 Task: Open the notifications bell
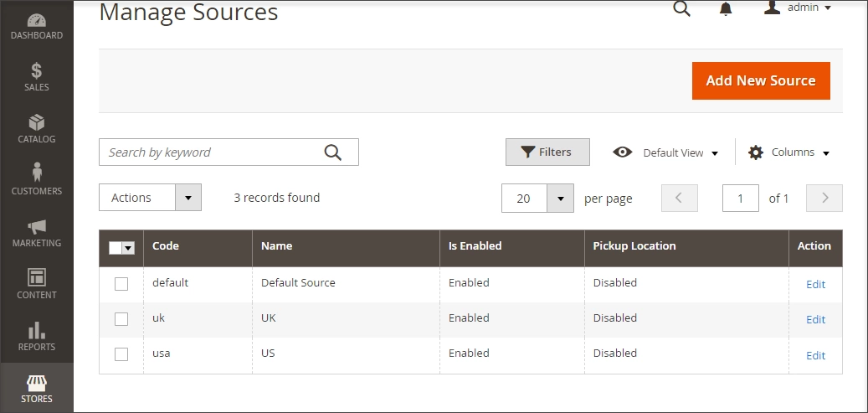tap(725, 8)
